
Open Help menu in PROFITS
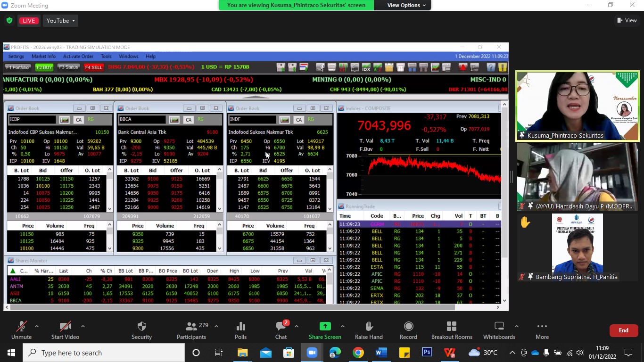[150, 56]
